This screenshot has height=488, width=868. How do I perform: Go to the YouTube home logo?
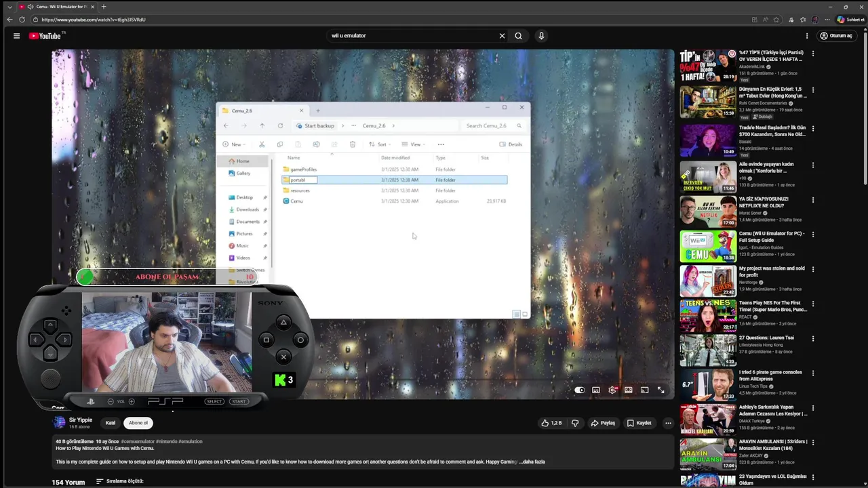(45, 36)
